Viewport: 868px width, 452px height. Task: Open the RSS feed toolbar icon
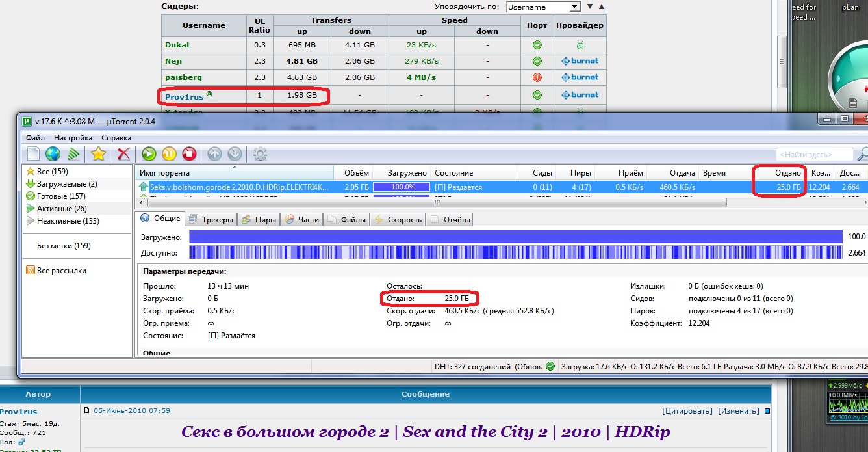(x=75, y=154)
